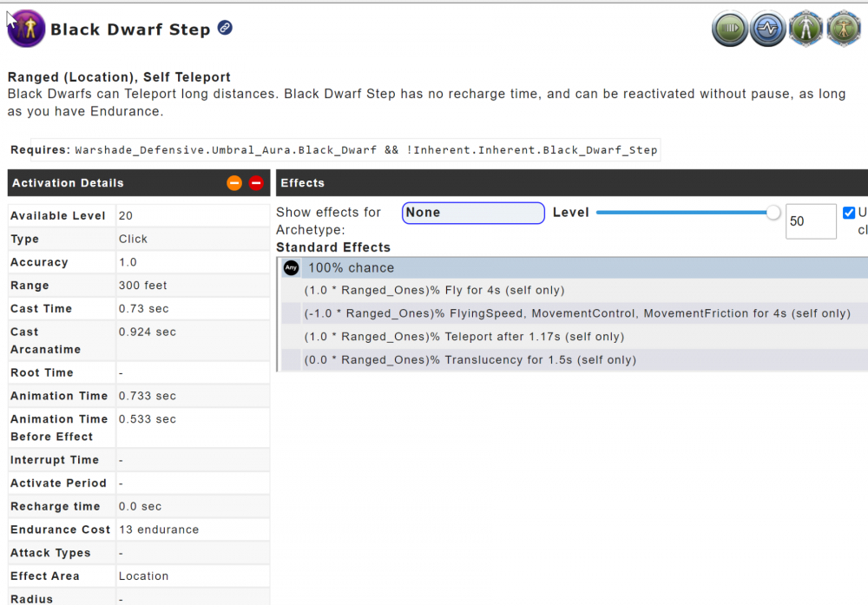Open the archetype selector showing 'None'
868x605 pixels.
coord(473,213)
